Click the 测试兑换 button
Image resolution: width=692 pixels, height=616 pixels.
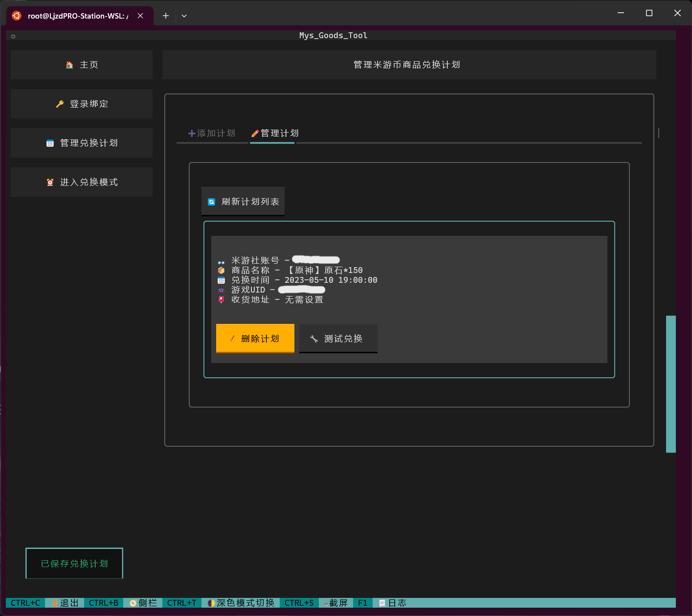click(338, 338)
